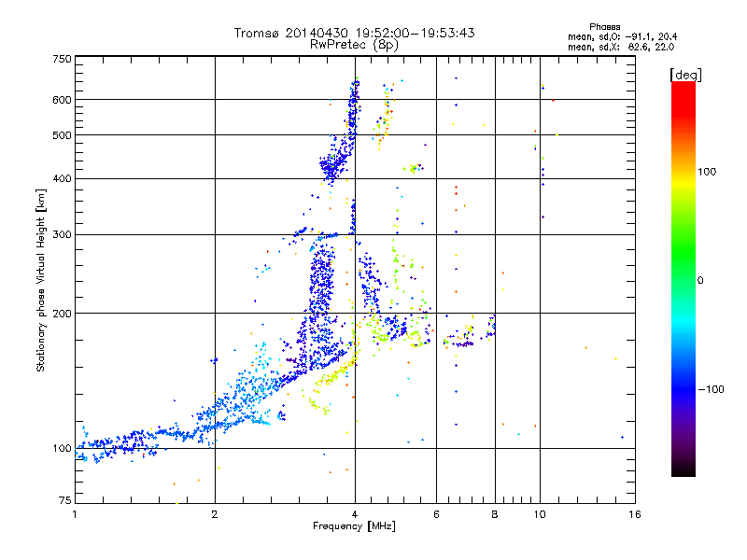This screenshot has width=747, height=560.
Task: Click the colorbar tick label '100'
Action: point(707,172)
